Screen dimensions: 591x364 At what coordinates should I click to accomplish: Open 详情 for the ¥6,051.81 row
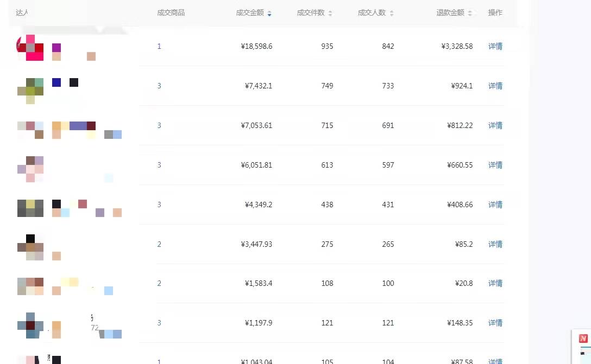pos(495,165)
